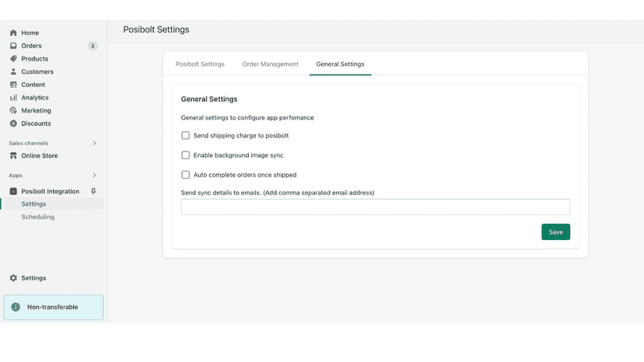Click the sync details emails input field
This screenshot has width=644, height=362.
click(x=376, y=207)
